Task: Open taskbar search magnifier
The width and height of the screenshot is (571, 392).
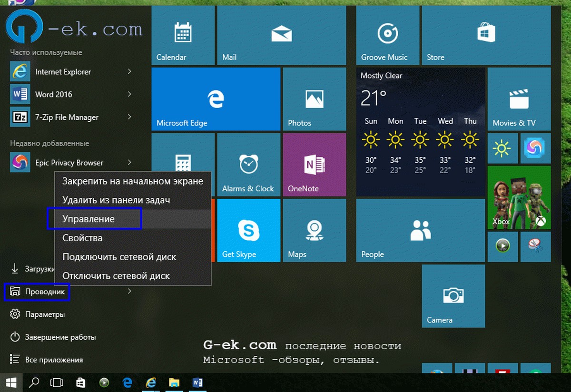Action: tap(34, 382)
